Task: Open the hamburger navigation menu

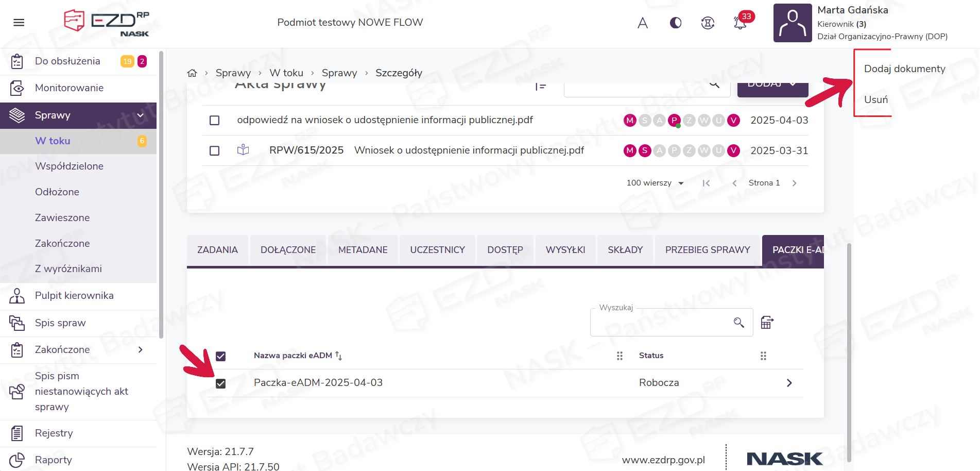Action: (19, 23)
